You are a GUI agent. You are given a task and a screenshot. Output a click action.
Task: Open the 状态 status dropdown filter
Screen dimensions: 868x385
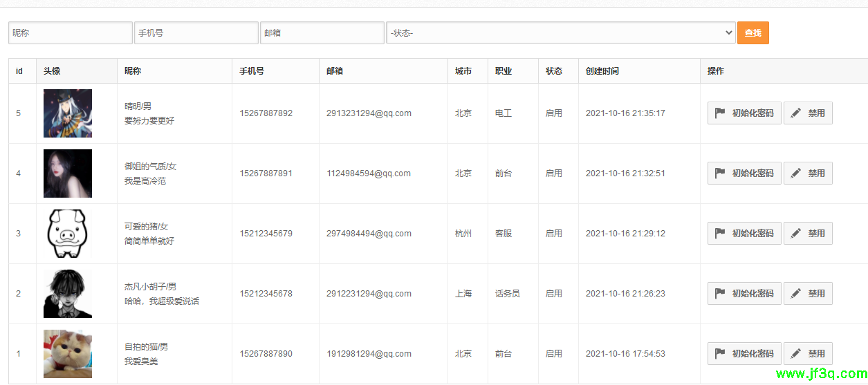point(560,33)
